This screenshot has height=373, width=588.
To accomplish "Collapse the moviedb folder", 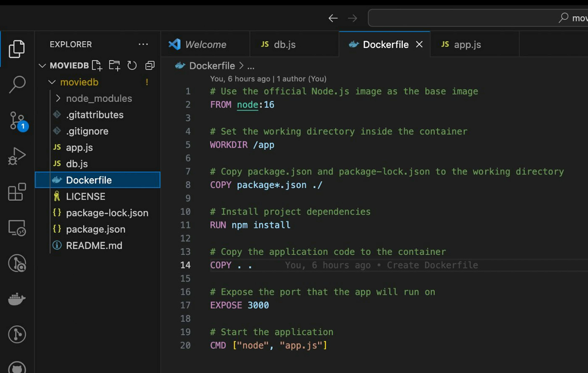I will pos(52,82).
